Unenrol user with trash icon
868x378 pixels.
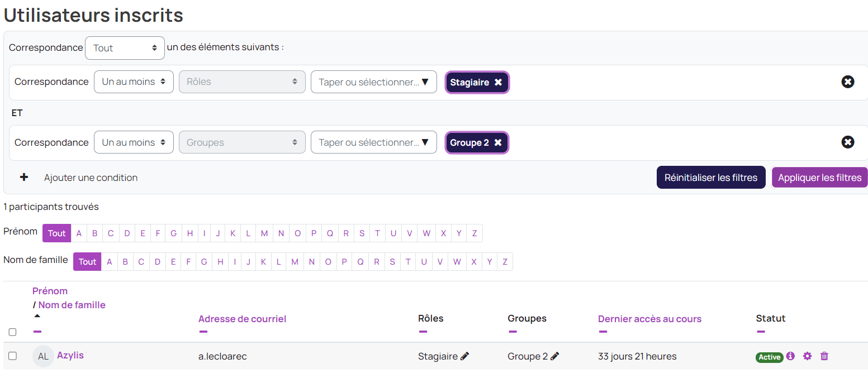pos(824,356)
